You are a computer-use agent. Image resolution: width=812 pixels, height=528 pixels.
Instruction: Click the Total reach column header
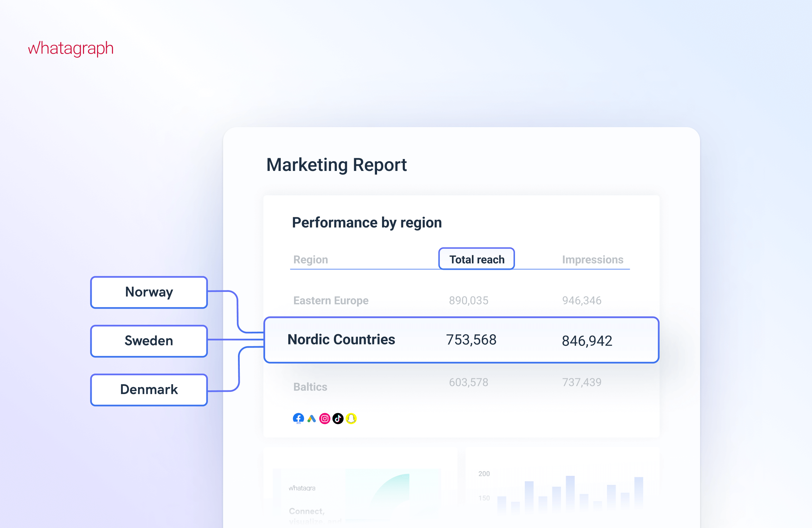pyautogui.click(x=476, y=259)
